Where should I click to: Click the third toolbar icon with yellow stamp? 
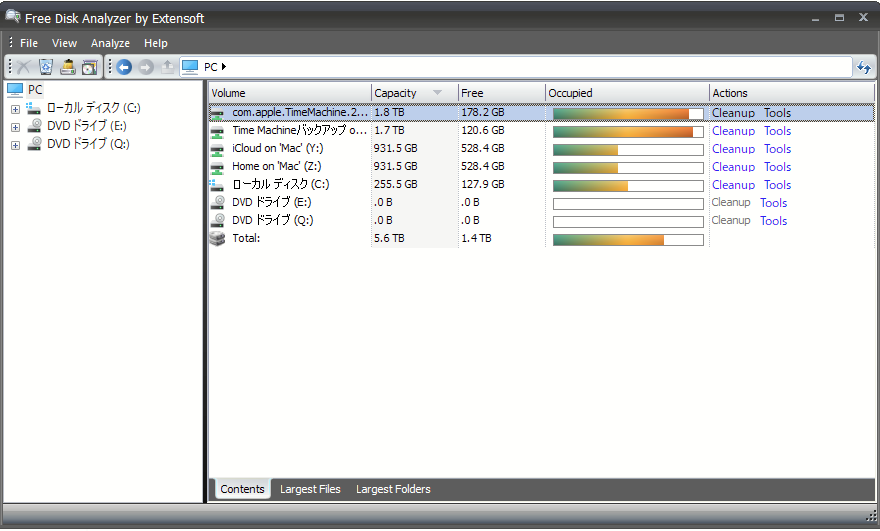pyautogui.click(x=68, y=67)
